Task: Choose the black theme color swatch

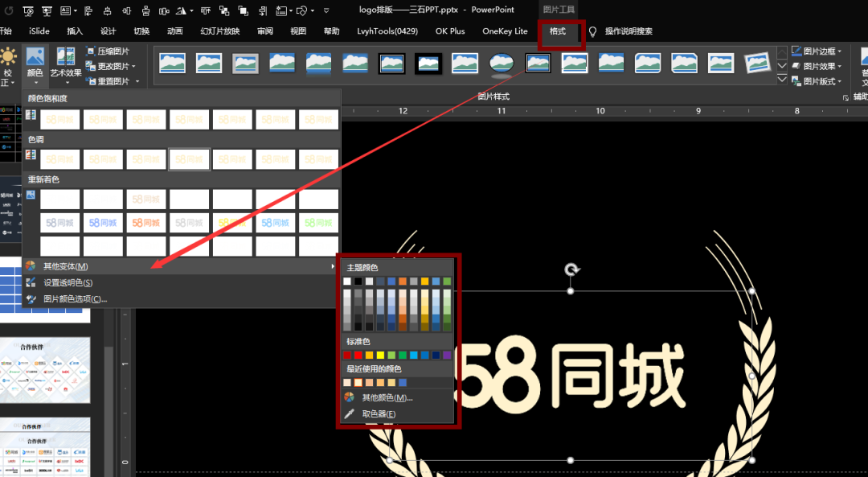Action: pyautogui.click(x=358, y=282)
